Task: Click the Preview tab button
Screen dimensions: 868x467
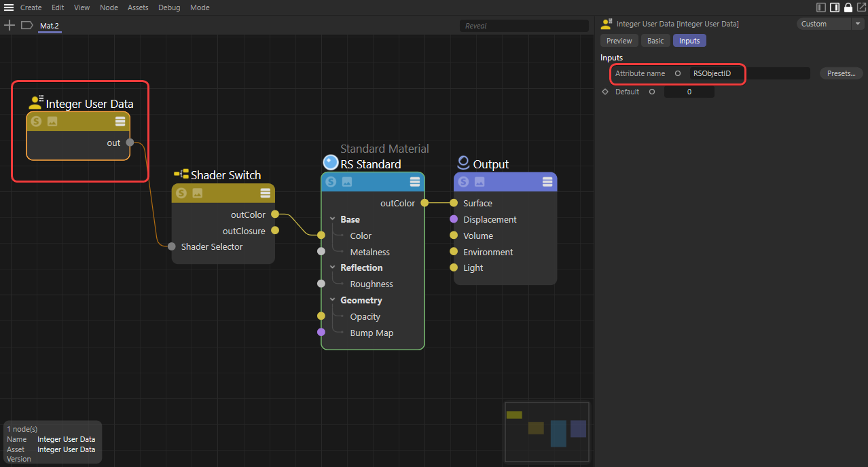Action: coord(619,41)
